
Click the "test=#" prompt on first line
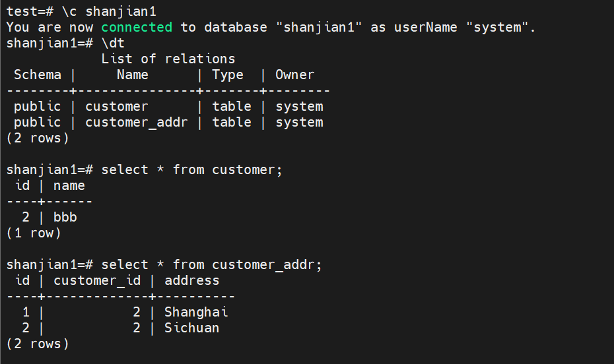point(26,11)
